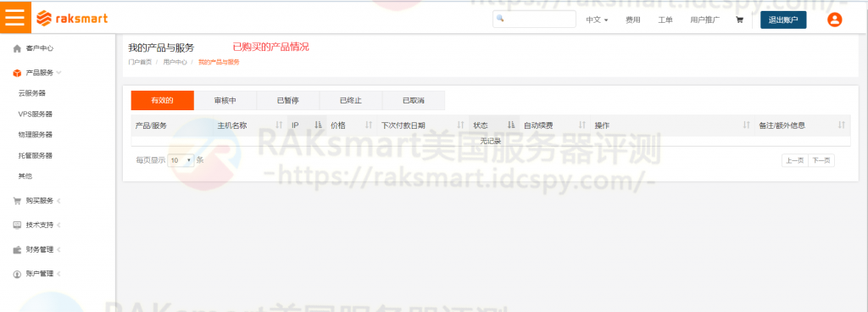Collapse the 产品服务 sidebar section
This screenshot has width=868, height=312.
tap(58, 72)
